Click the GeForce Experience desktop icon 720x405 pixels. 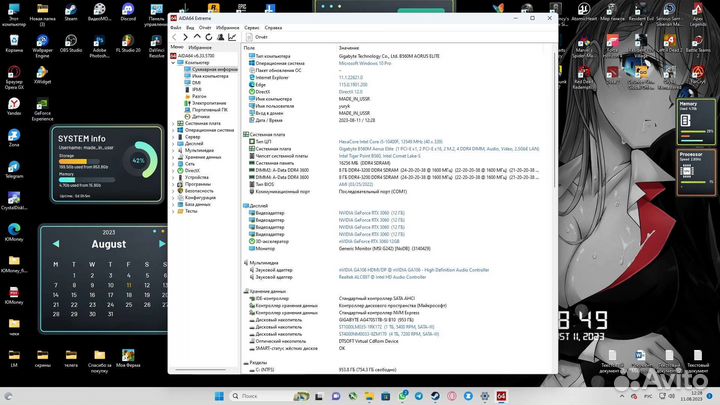point(42,109)
